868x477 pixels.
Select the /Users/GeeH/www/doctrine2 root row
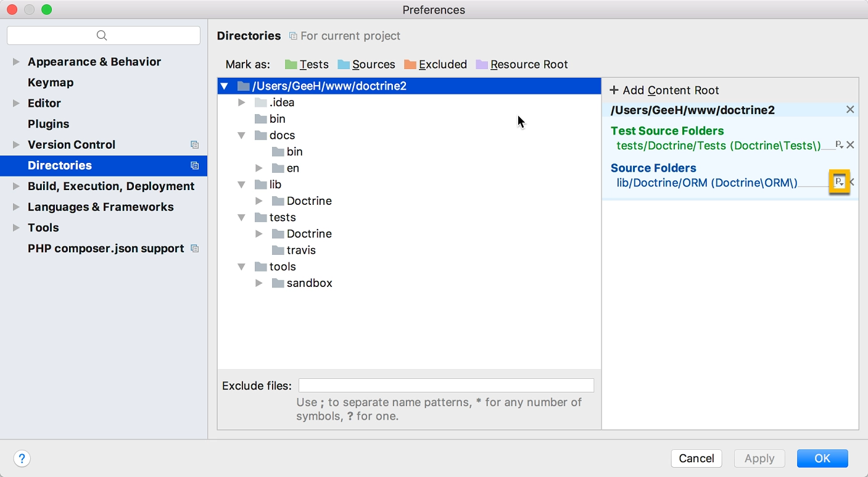(x=410, y=86)
